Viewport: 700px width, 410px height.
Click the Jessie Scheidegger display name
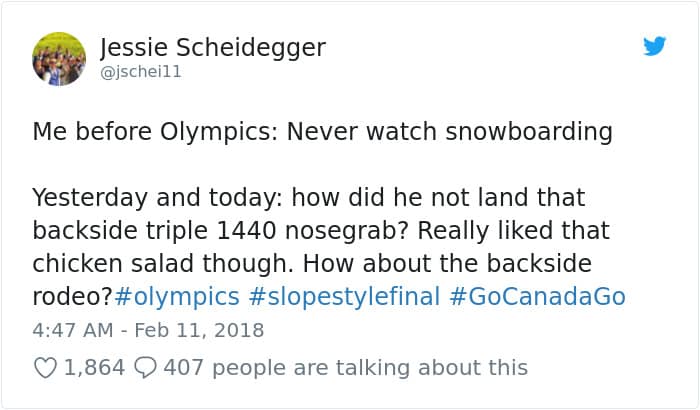(213, 47)
